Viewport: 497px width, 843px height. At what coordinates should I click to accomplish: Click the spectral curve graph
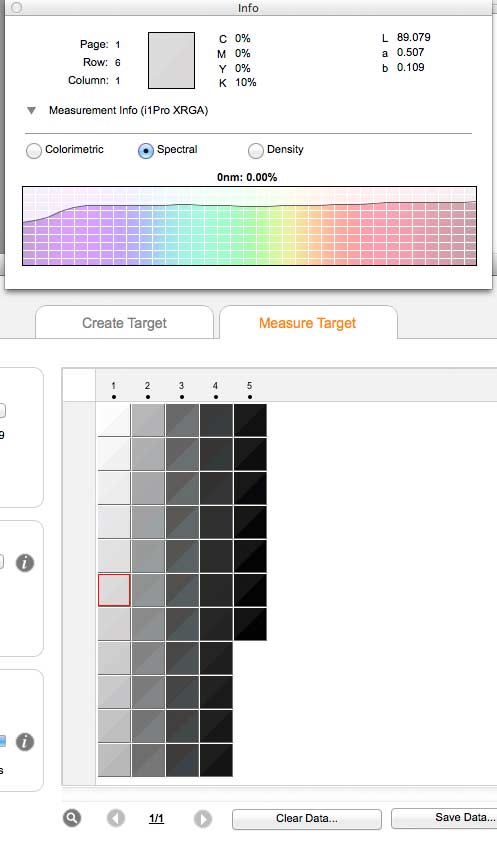pyautogui.click(x=249, y=226)
